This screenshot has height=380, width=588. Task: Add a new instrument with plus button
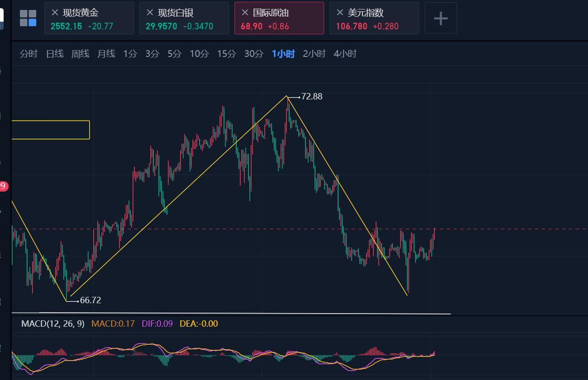point(441,18)
